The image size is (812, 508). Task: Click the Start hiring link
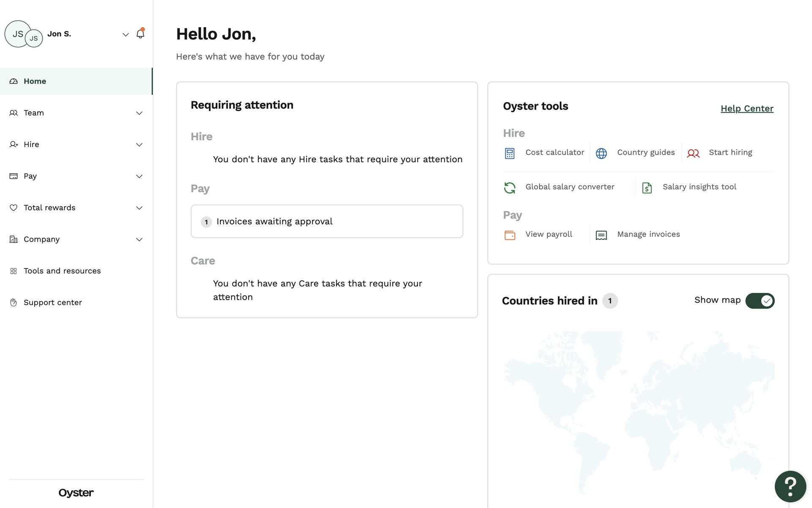pos(730,152)
